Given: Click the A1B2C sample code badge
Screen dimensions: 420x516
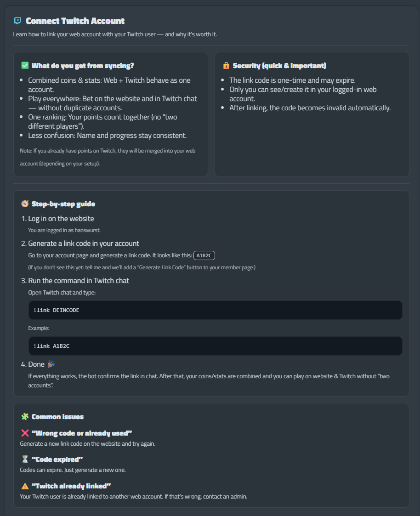Looking at the screenshot, I should pos(204,255).
